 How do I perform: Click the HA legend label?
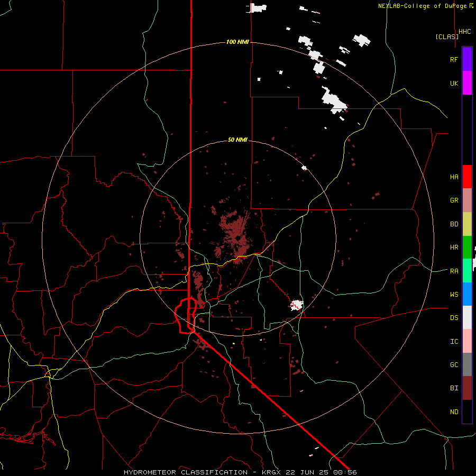point(454,177)
